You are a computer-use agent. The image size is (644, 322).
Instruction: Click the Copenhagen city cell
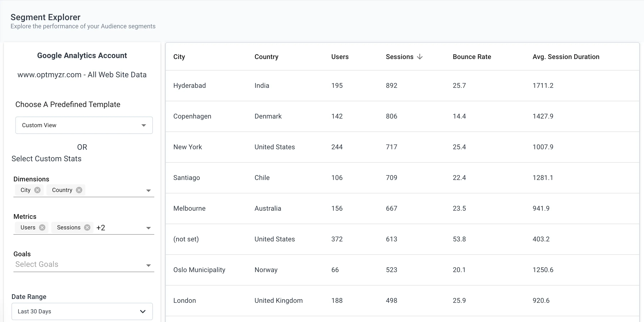pyautogui.click(x=192, y=116)
